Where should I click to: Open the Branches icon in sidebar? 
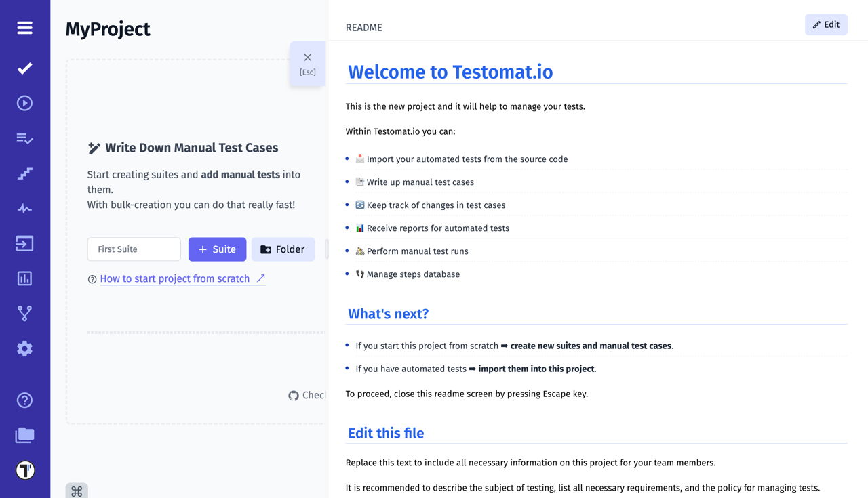pos(24,313)
